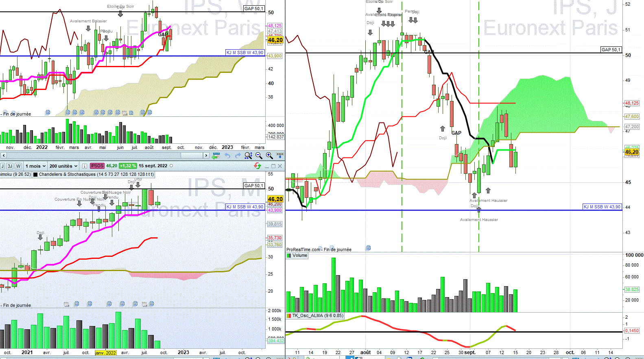Click the 48,125 price tag in daily chart
This screenshot has height=359, width=644.
point(632,103)
